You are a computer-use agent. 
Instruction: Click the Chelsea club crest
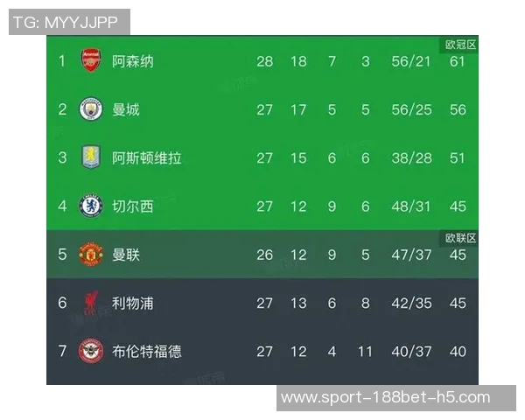pyautogui.click(x=91, y=206)
